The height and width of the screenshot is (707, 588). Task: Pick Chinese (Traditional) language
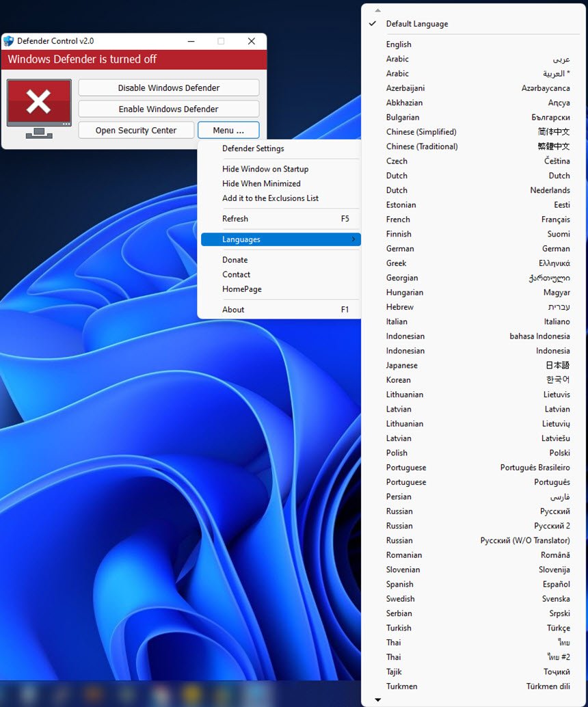[x=473, y=146]
